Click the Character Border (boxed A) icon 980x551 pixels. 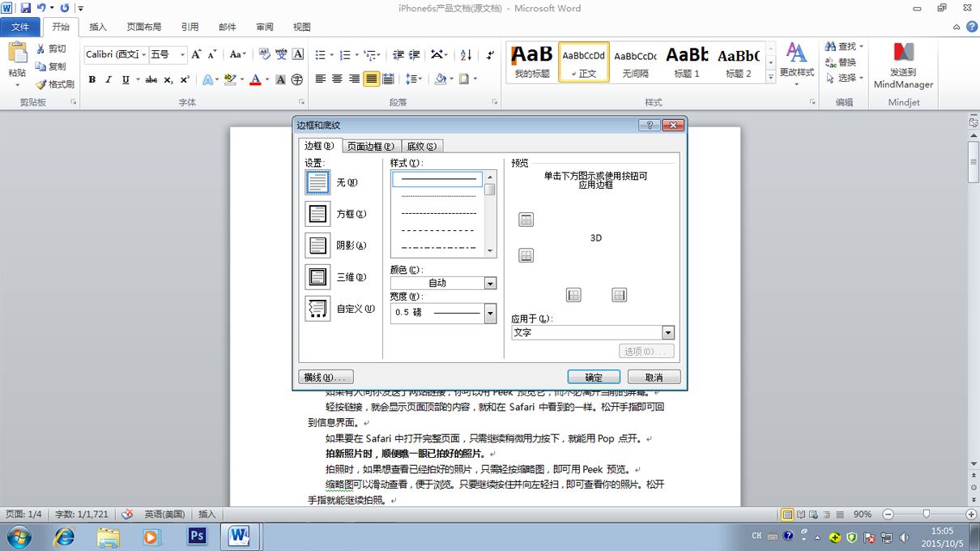298,54
